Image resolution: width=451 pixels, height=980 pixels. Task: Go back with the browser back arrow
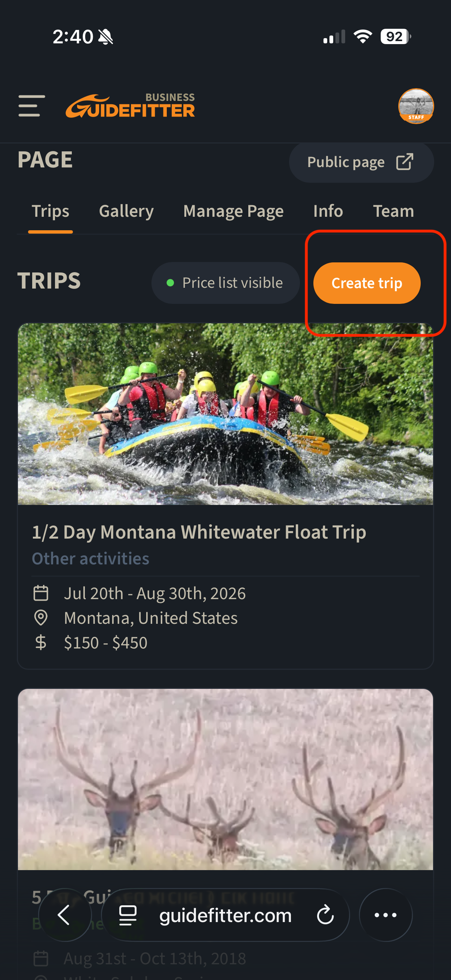point(65,915)
